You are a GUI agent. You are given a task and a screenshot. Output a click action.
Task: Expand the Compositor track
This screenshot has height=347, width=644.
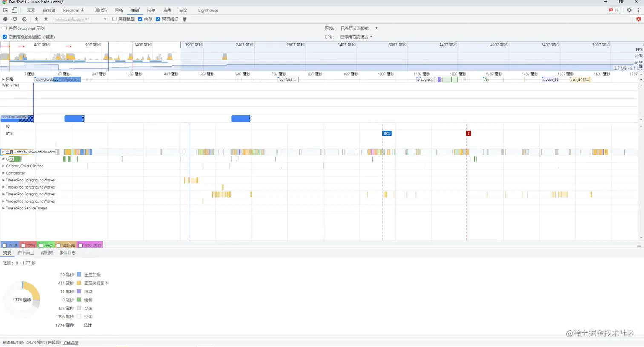tap(3, 173)
